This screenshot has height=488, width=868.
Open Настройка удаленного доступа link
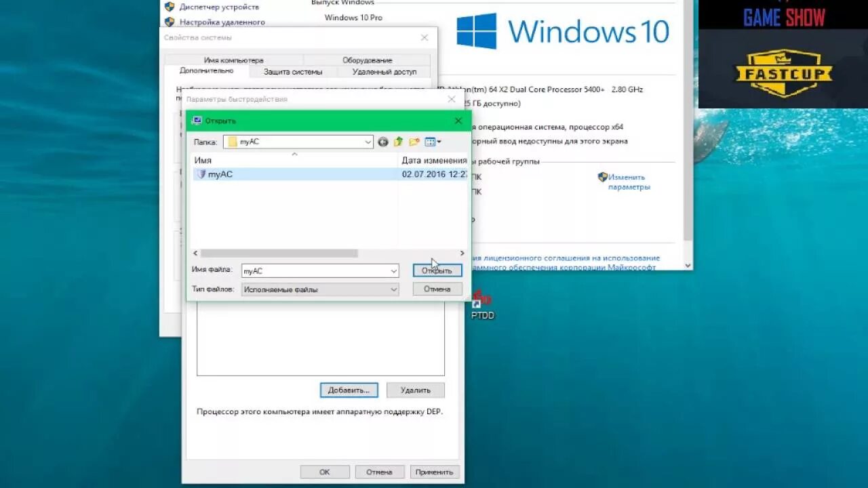[x=222, y=22]
